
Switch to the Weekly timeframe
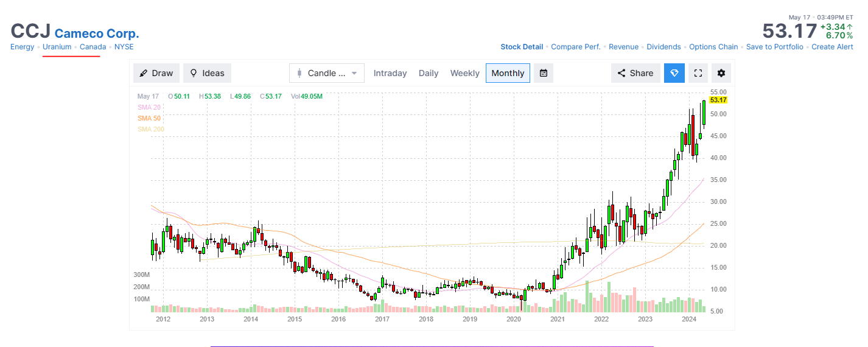coord(465,73)
